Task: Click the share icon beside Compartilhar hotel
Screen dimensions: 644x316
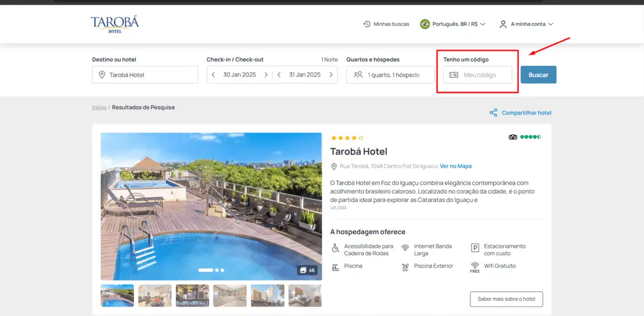Action: pos(493,113)
